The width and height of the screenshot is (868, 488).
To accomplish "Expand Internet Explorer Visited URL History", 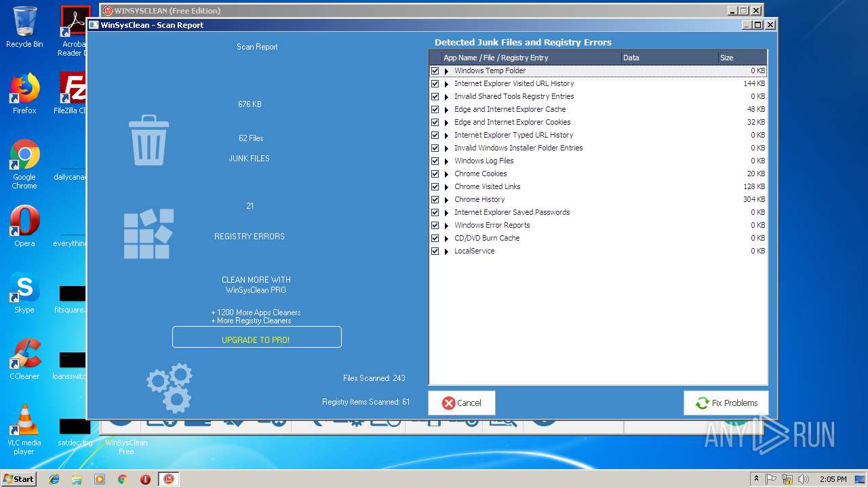I will point(446,84).
